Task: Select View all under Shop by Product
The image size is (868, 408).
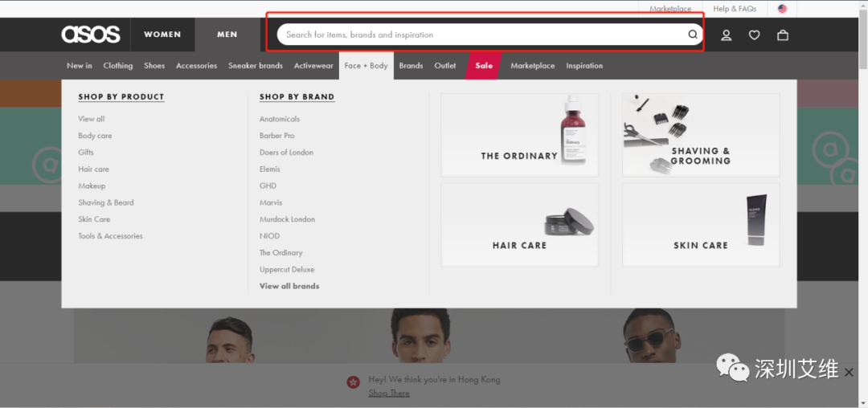Action: click(x=92, y=119)
